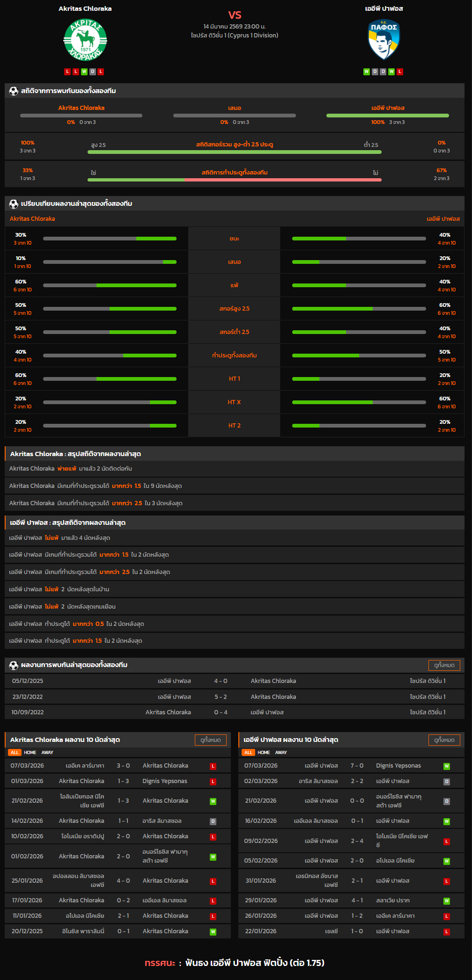Select HOME filter in Pafos last 10 panel
472x980 pixels.
(264, 753)
